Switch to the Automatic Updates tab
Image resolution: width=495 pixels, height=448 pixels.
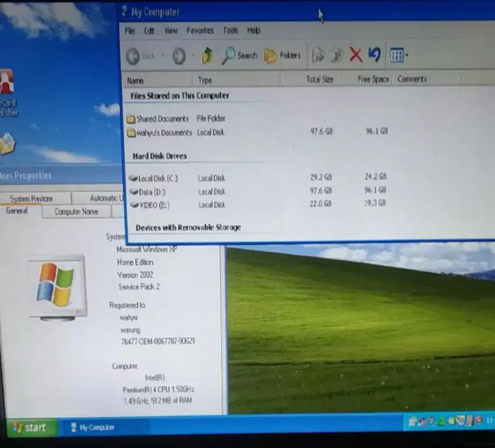click(x=98, y=198)
